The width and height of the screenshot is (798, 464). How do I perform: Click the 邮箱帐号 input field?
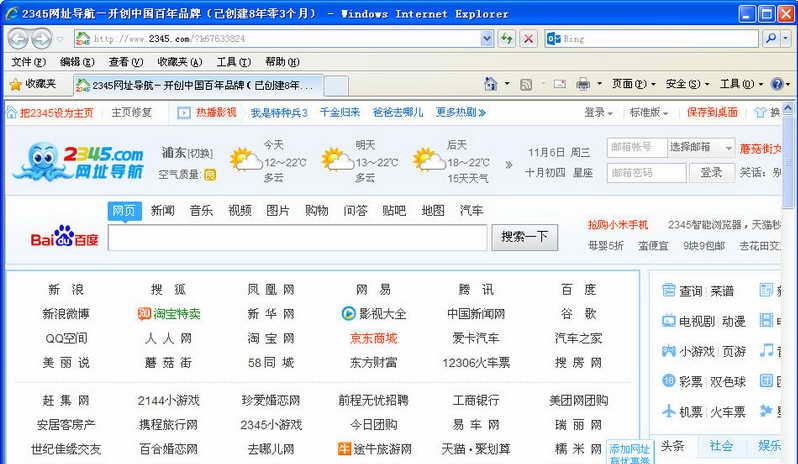[636, 148]
